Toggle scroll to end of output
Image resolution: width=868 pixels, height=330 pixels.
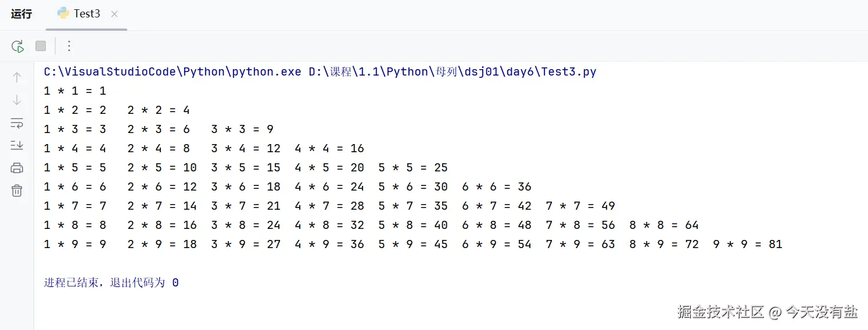17,145
